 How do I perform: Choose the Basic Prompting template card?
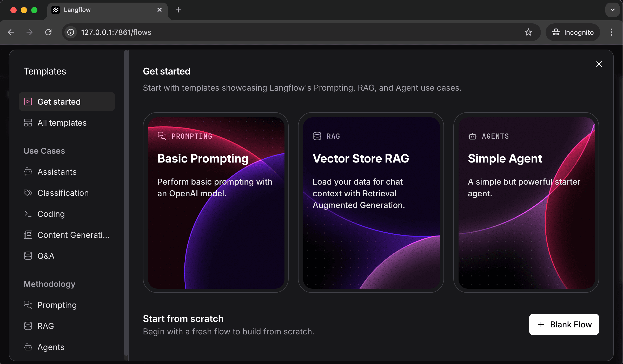(x=216, y=203)
